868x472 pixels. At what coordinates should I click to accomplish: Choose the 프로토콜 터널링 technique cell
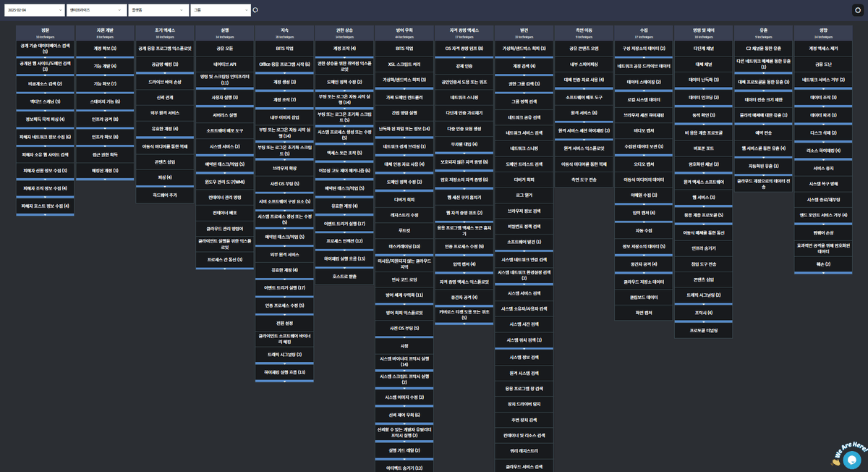pyautogui.click(x=704, y=330)
